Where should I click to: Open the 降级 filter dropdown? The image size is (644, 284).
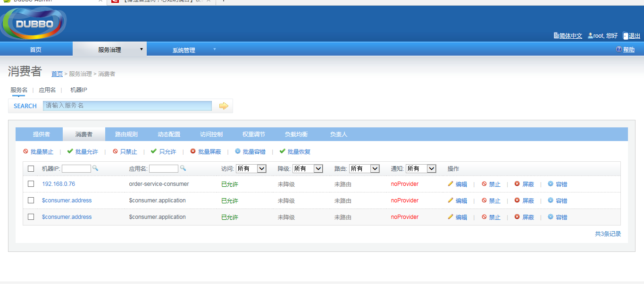tap(308, 168)
